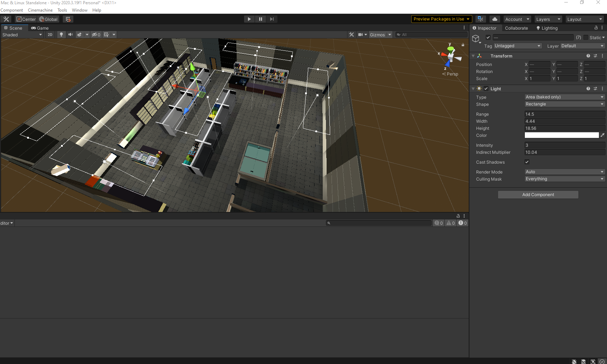Toggle scene lighting in the Scene view toolbar
Image resolution: width=607 pixels, height=364 pixels.
(62, 35)
